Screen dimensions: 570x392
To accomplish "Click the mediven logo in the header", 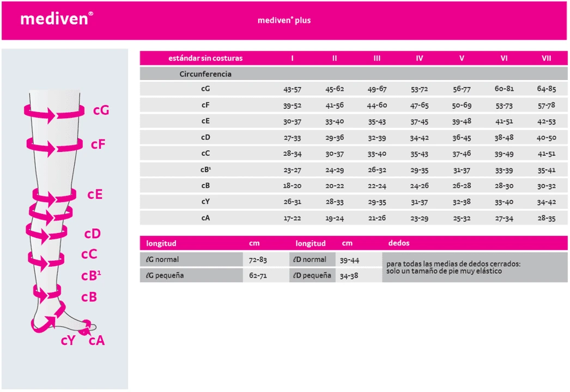I will [57, 18].
